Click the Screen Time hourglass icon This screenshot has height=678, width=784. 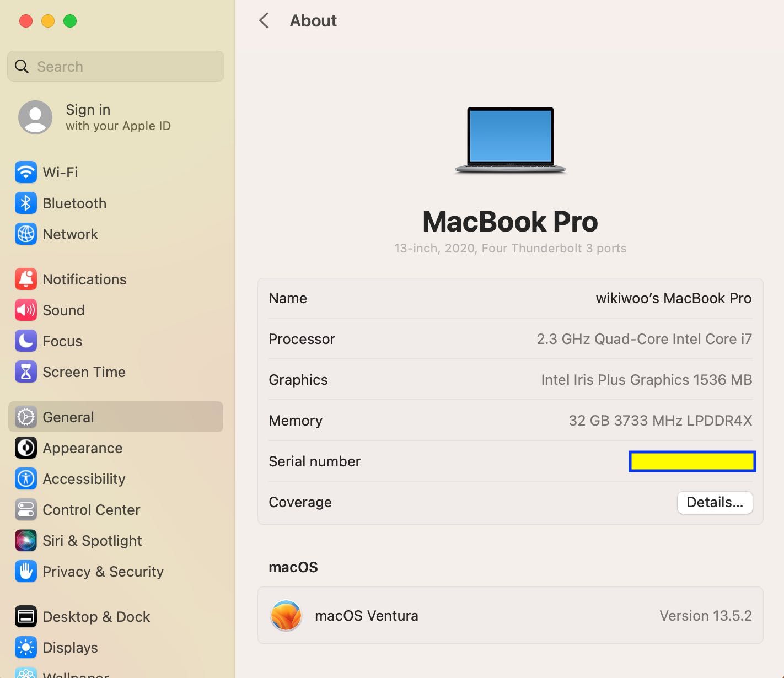pos(26,372)
